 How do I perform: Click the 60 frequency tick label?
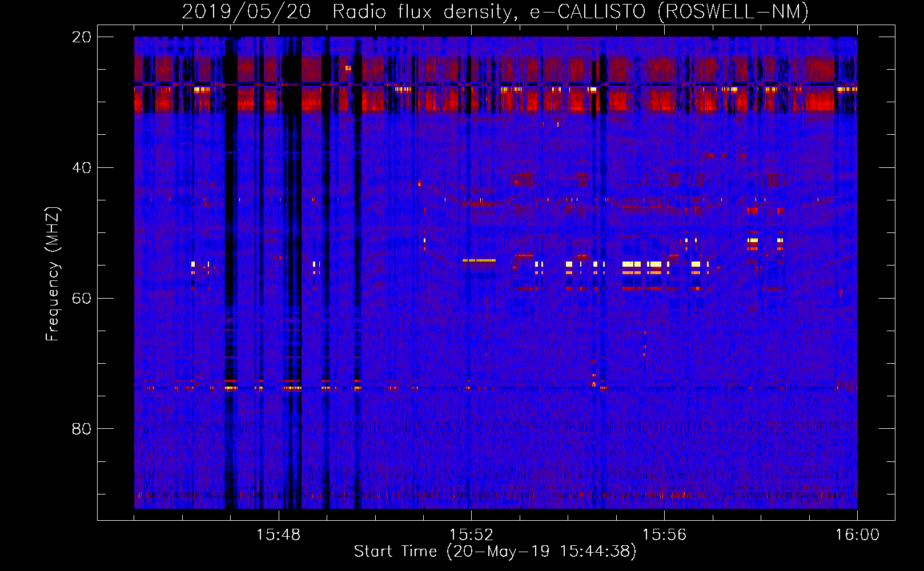[x=82, y=298]
